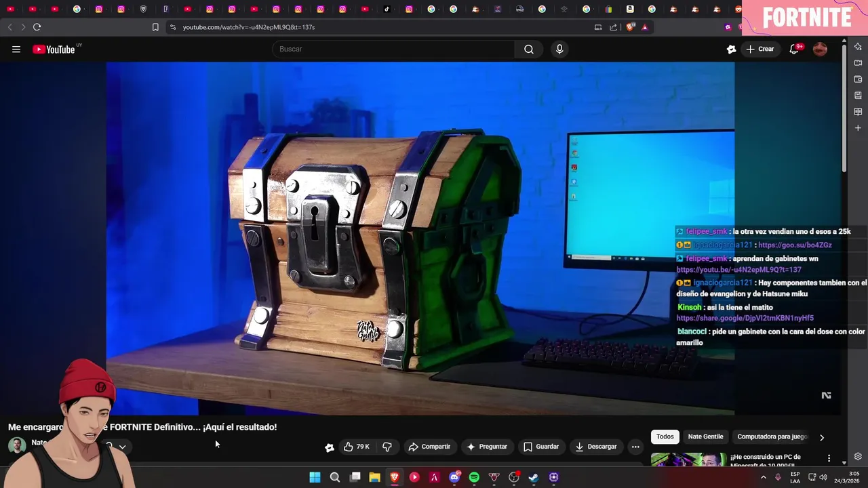868x488 pixels.
Task: Open site settings icon in address bar
Action: coord(173,27)
